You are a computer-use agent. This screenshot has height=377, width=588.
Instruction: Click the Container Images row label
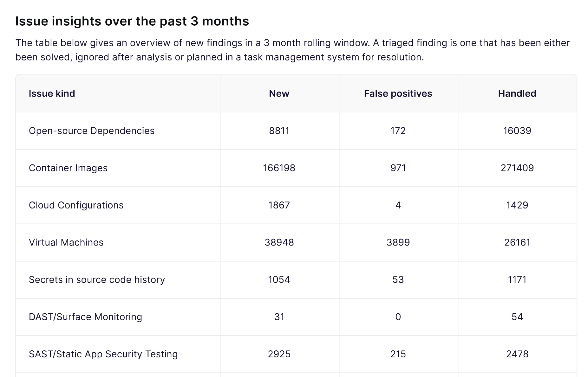(68, 168)
